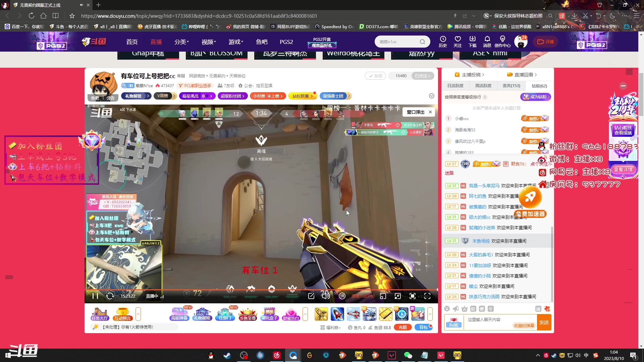Toggle web page fullscreen icon
The height and width of the screenshot is (362, 644).
coord(413,296)
